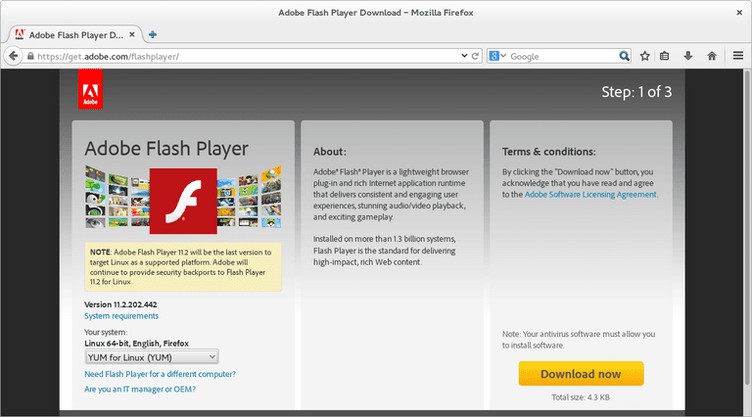
Task: Expand the YUM for Linux dropdown
Action: click(152, 357)
